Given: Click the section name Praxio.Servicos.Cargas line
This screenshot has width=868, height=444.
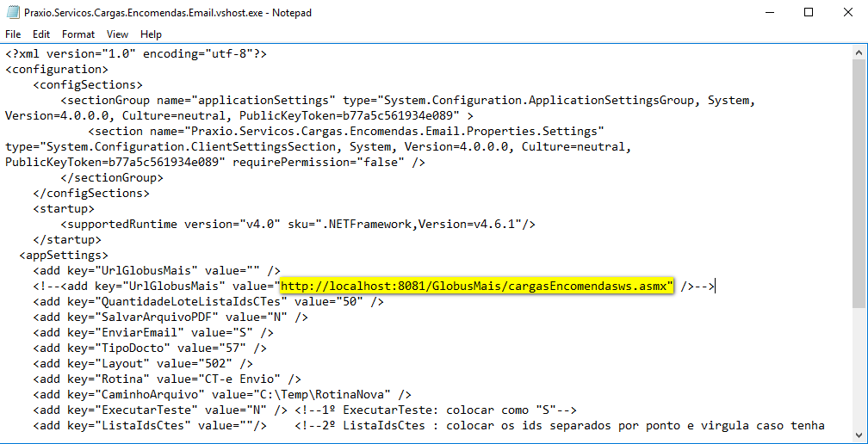Looking at the screenshot, I should point(346,132).
